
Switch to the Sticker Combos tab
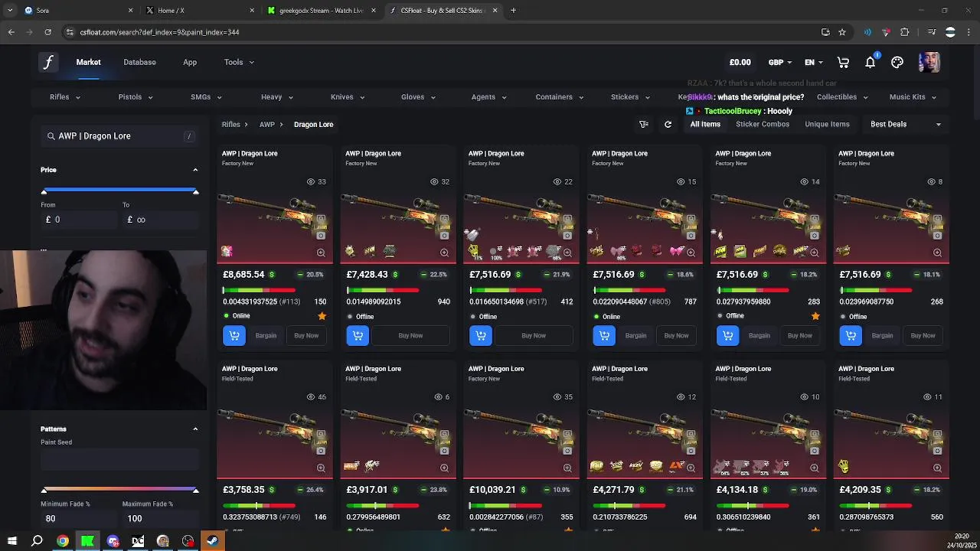coord(763,124)
